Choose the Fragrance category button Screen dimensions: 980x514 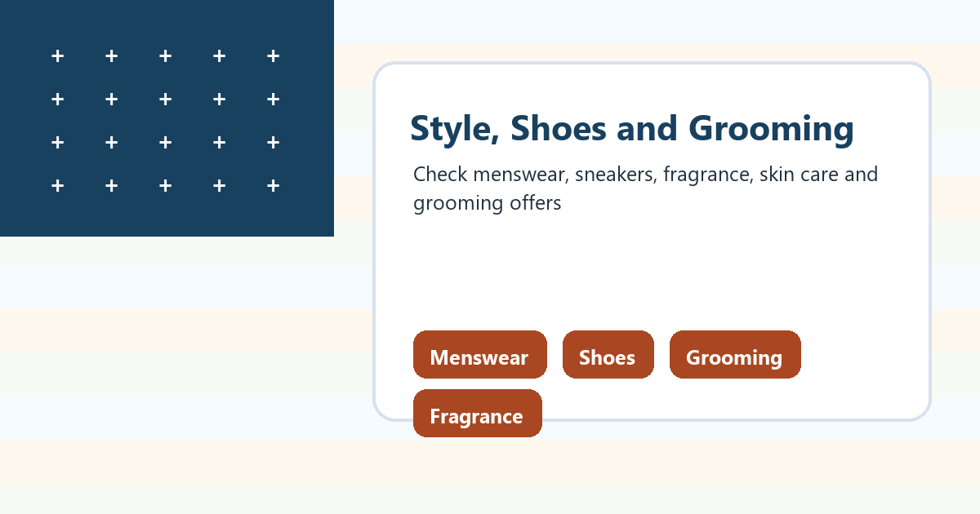click(477, 414)
